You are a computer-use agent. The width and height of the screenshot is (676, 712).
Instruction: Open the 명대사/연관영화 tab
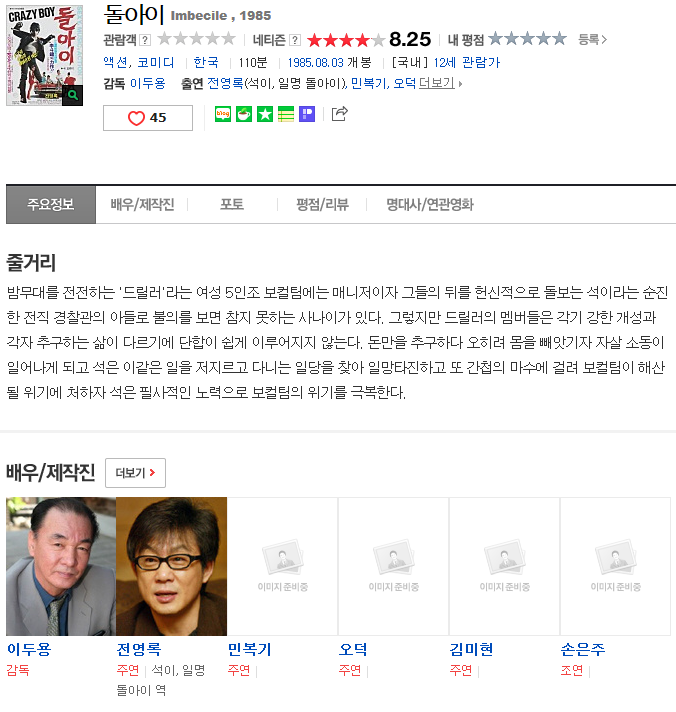click(429, 204)
